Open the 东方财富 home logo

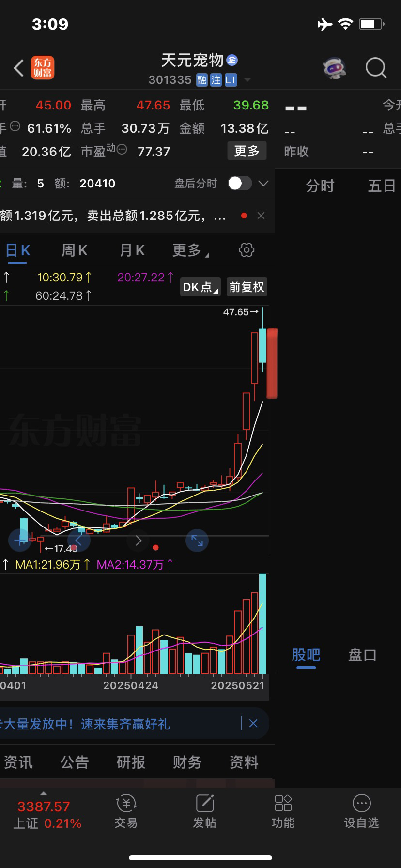pos(43,68)
